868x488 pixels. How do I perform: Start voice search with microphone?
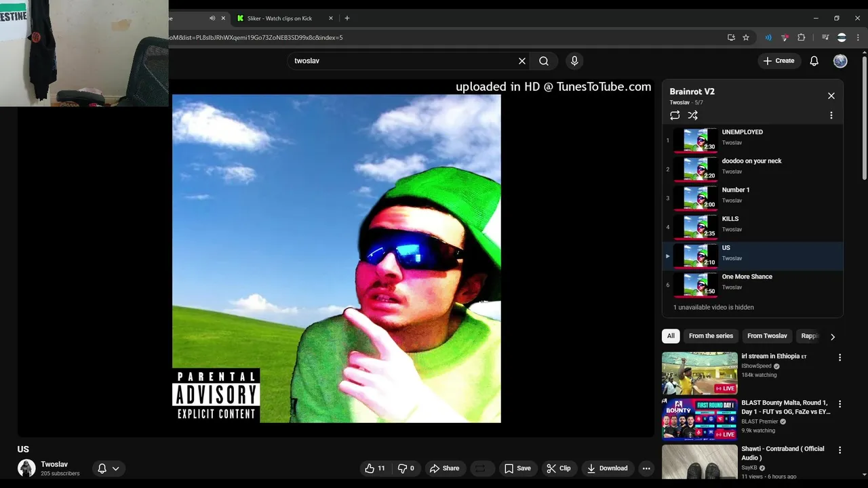[x=574, y=61]
